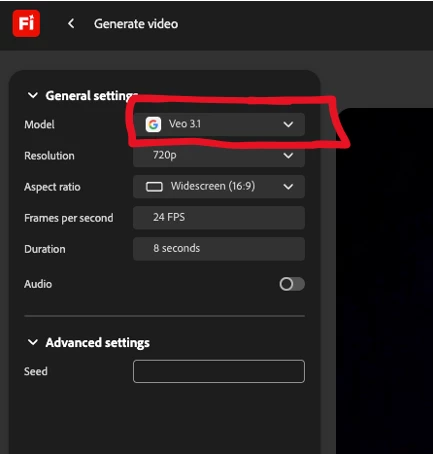The image size is (433, 454).
Task: Collapse General settings with its chevron
Action: (33, 95)
